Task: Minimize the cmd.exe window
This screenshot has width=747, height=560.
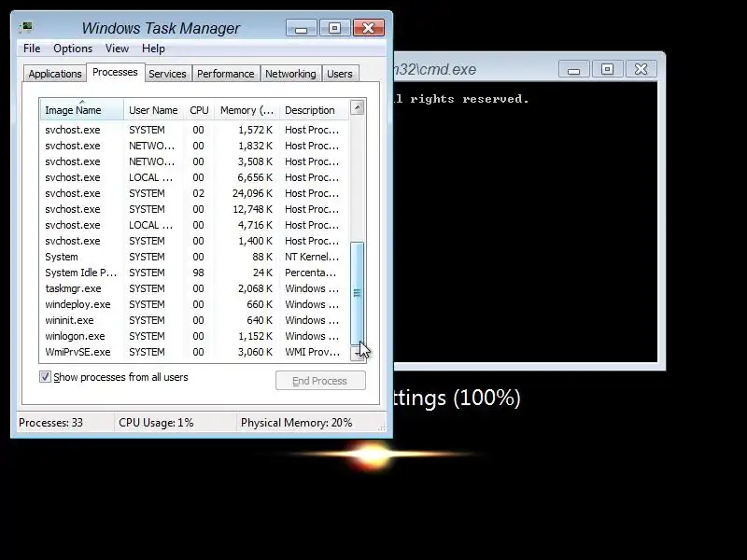Action: click(x=573, y=69)
